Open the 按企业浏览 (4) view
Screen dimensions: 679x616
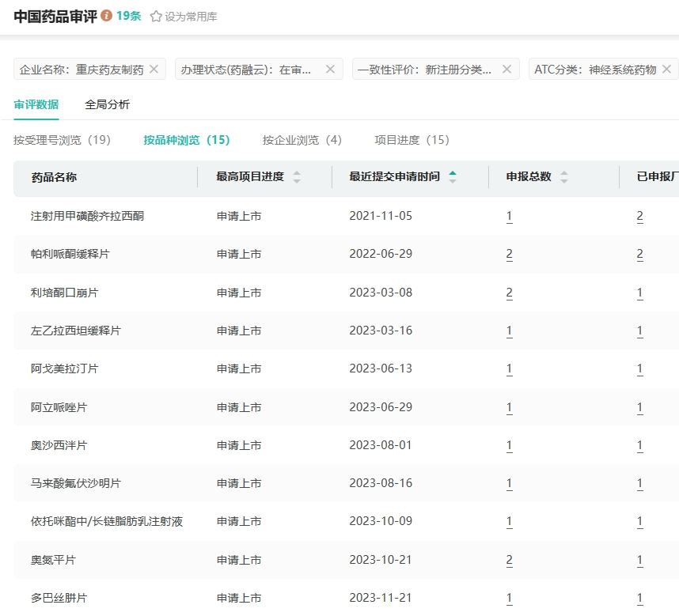tap(302, 140)
